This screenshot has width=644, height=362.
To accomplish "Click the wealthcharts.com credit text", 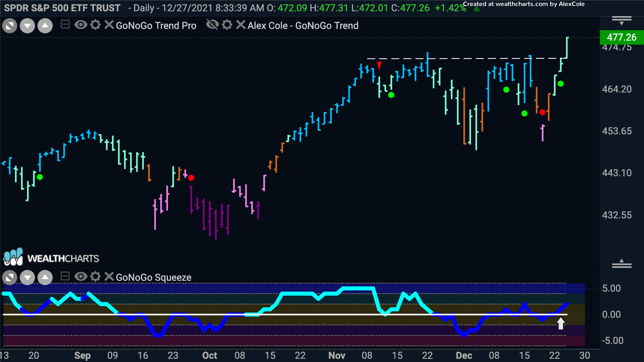I will coord(524,4).
